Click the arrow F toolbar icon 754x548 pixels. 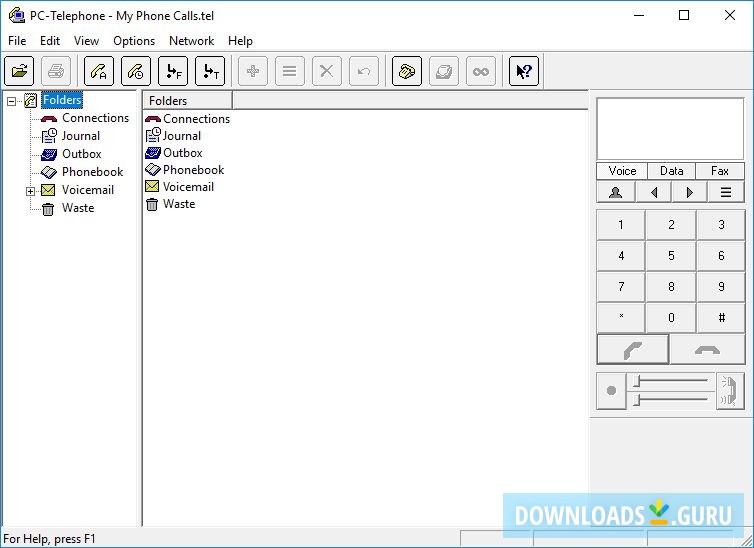(x=173, y=71)
